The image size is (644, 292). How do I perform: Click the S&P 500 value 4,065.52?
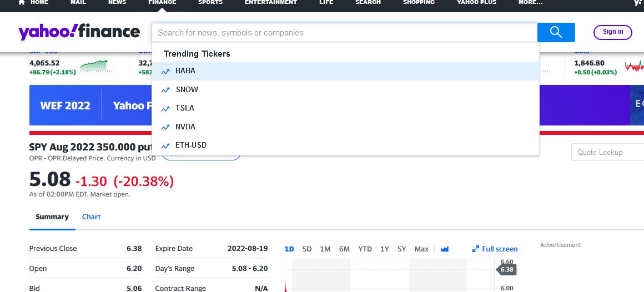coord(44,63)
